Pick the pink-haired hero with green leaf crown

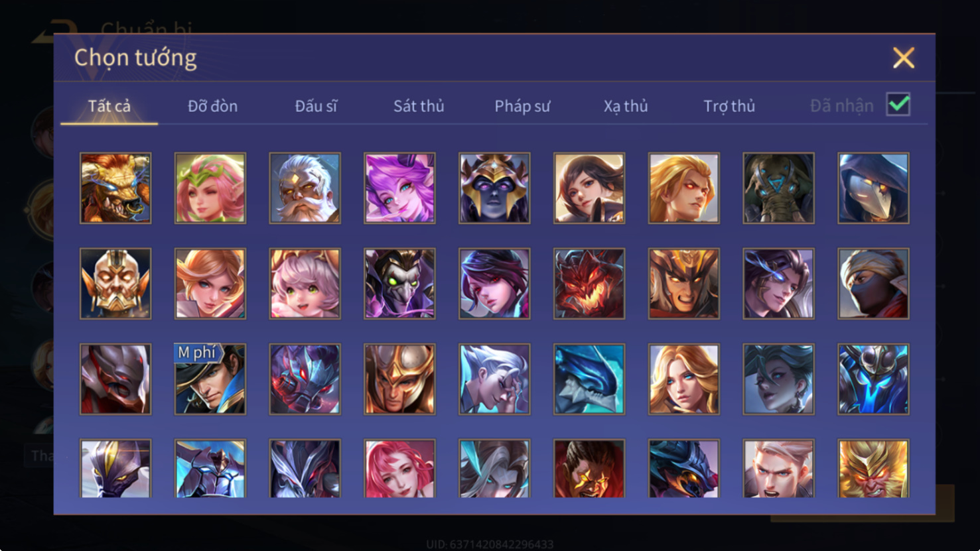click(x=210, y=188)
